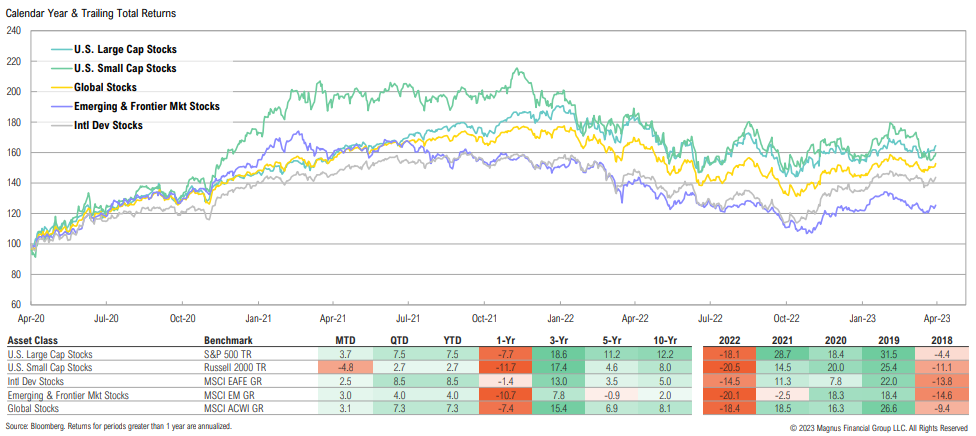This screenshot has height=436, width=976.
Task: Click the MTD column header
Action: click(345, 340)
